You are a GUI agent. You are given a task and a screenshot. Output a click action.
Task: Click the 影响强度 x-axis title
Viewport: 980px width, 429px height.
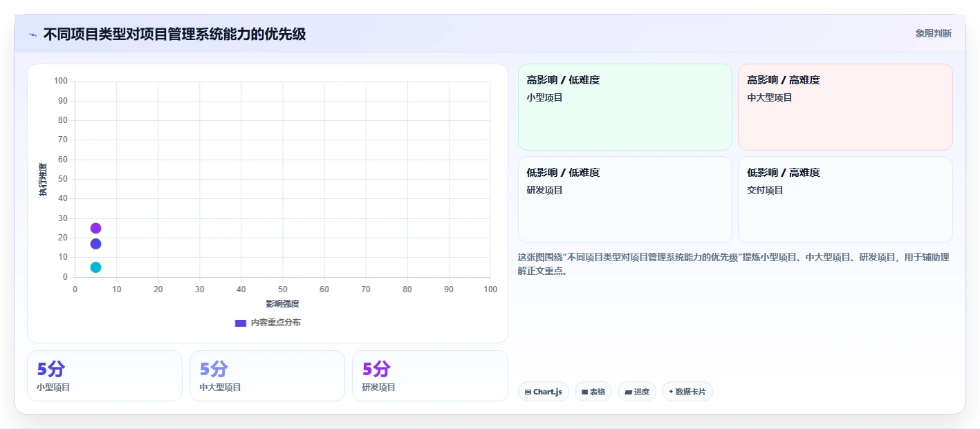click(x=283, y=304)
